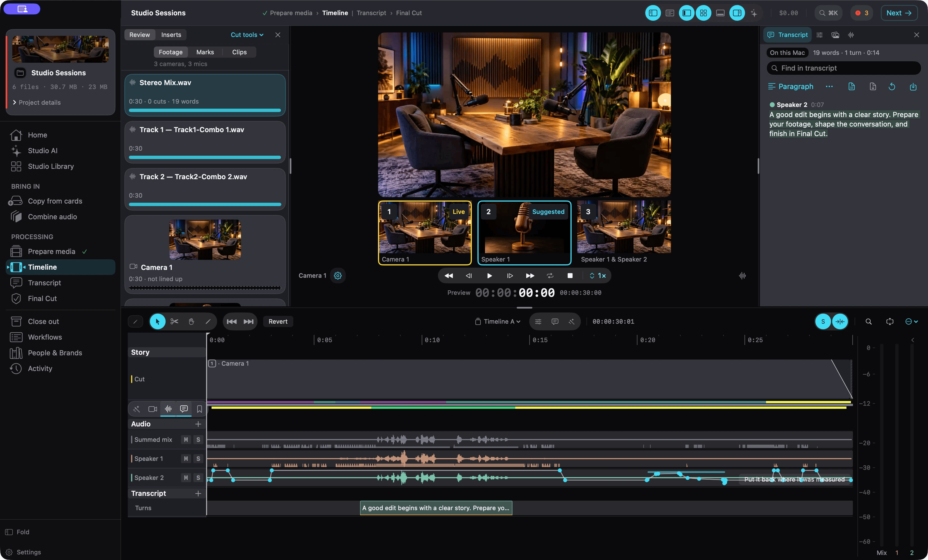Go to Final Cut breadcrumb step
The height and width of the screenshot is (560, 928).
tap(409, 13)
